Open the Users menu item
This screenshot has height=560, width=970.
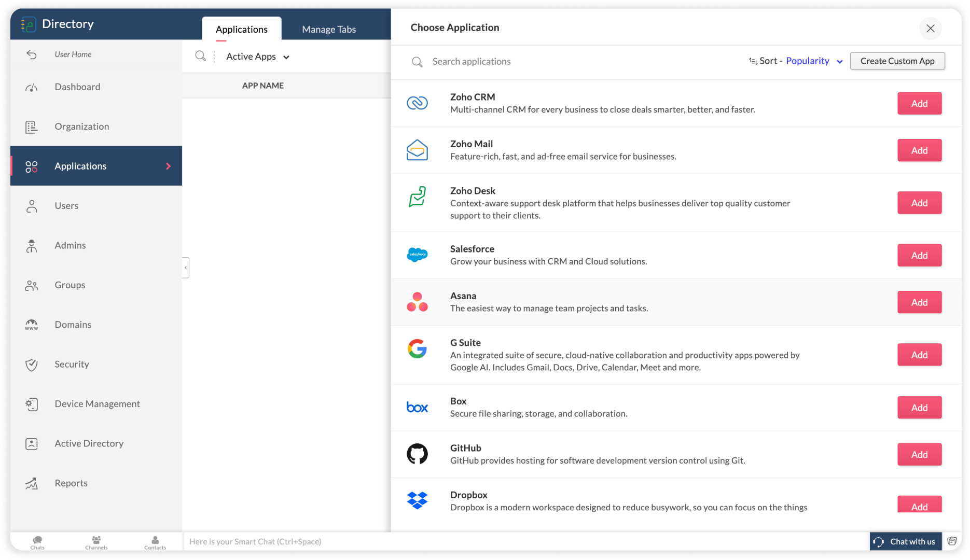click(x=66, y=206)
